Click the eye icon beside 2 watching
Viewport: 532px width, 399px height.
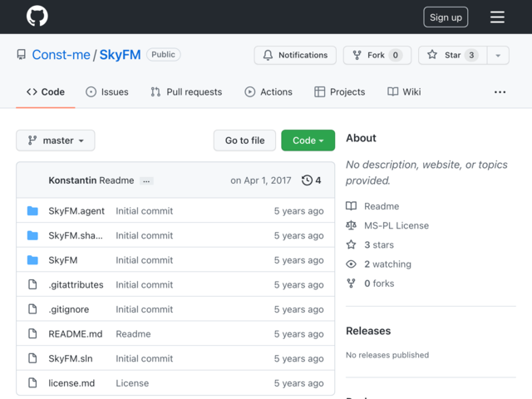pyautogui.click(x=351, y=264)
